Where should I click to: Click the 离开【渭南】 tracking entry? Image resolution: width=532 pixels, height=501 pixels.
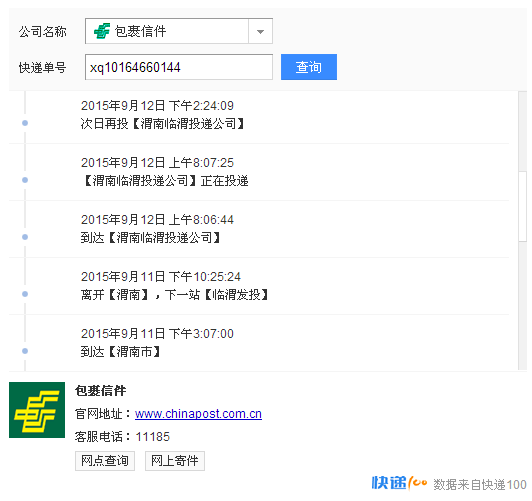click(175, 294)
